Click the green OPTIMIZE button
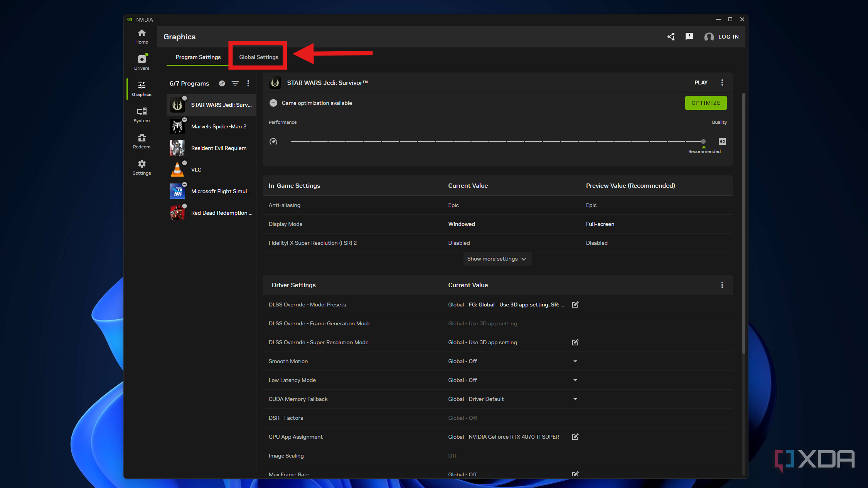Viewport: 868px width, 488px height. [x=706, y=103]
